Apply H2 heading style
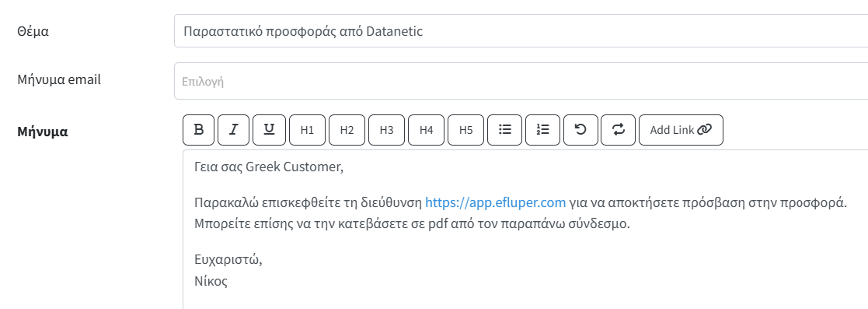 [x=347, y=130]
